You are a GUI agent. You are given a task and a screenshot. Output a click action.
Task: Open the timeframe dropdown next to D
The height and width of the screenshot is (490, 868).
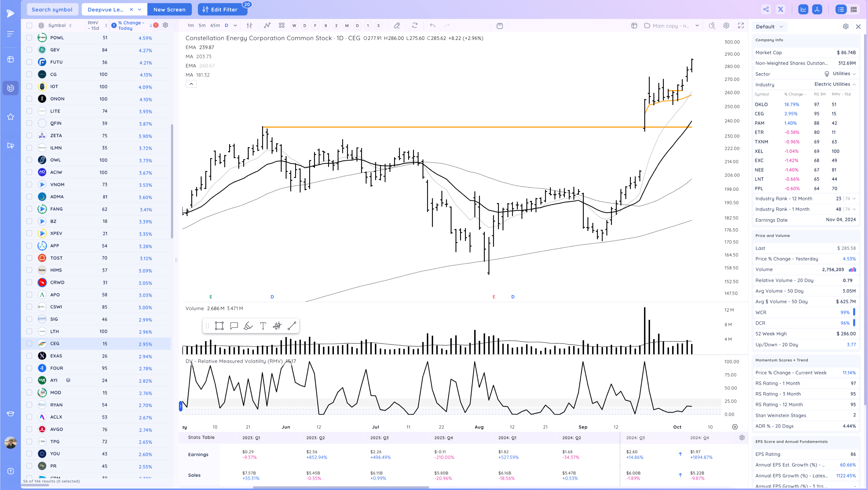tap(235, 25)
